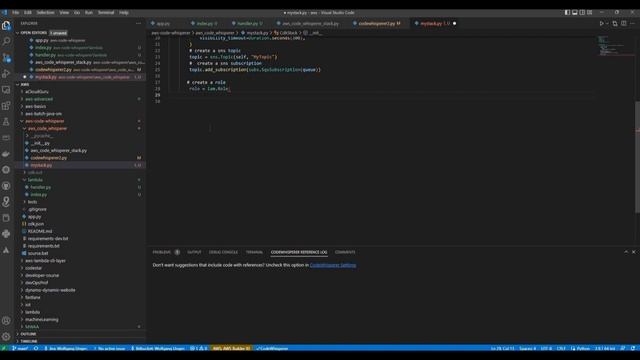This screenshot has height=360, width=640.
Task: Click the mystack.py breadcrumb segment
Action: 257,33
